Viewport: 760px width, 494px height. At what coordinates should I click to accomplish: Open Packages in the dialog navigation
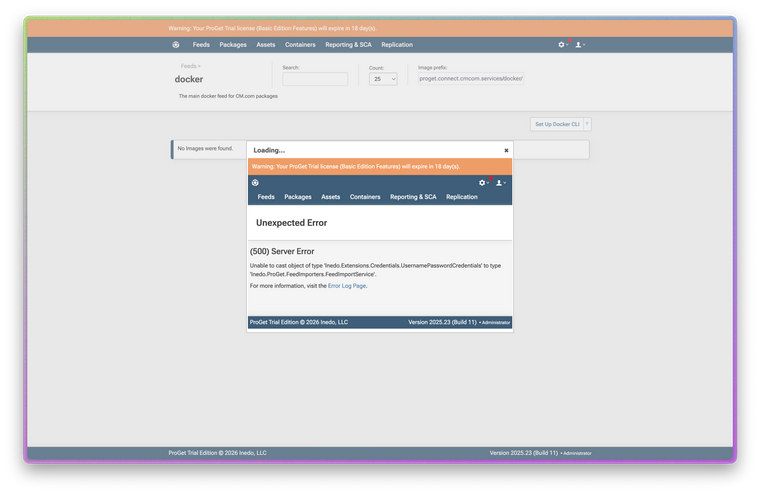pyautogui.click(x=298, y=197)
